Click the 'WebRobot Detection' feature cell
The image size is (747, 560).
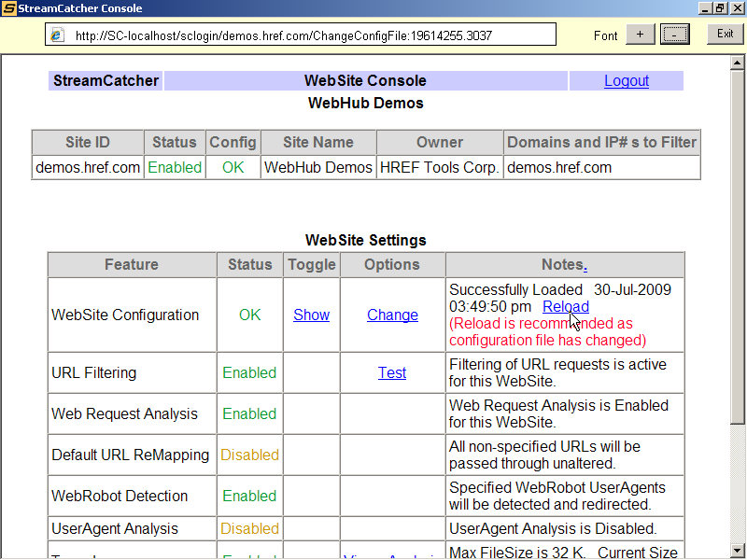[132, 496]
